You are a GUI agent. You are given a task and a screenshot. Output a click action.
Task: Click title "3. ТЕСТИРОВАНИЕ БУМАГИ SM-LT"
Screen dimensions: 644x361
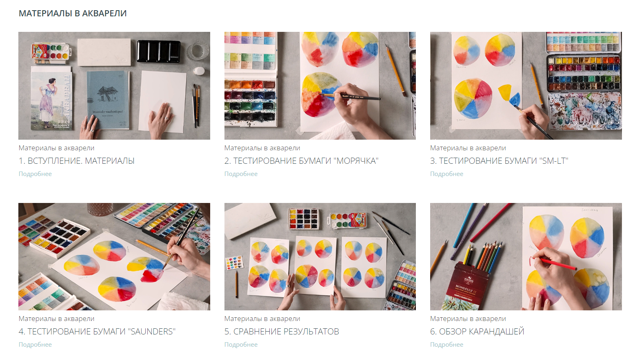tap(499, 161)
